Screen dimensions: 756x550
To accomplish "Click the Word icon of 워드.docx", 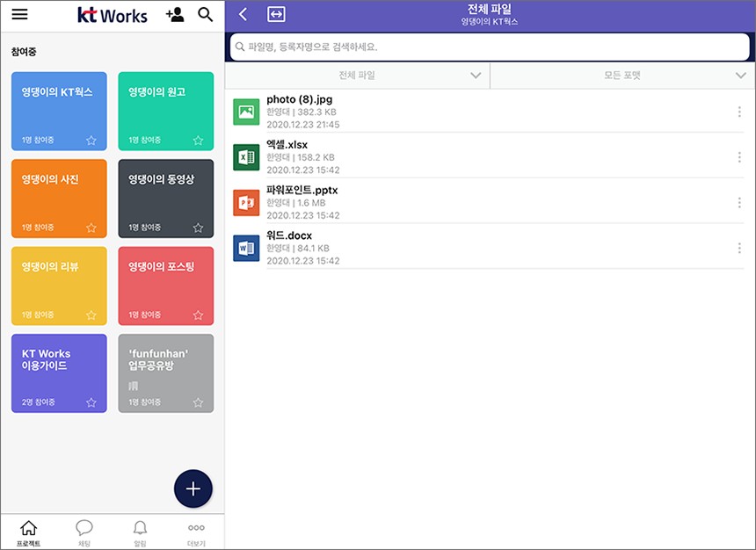I will [x=246, y=249].
